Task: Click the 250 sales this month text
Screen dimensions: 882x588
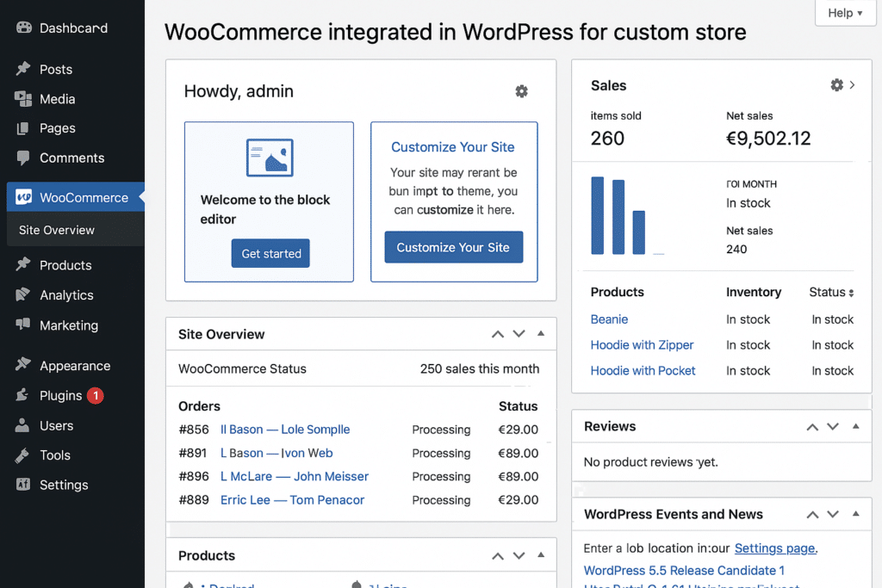Action: (480, 368)
